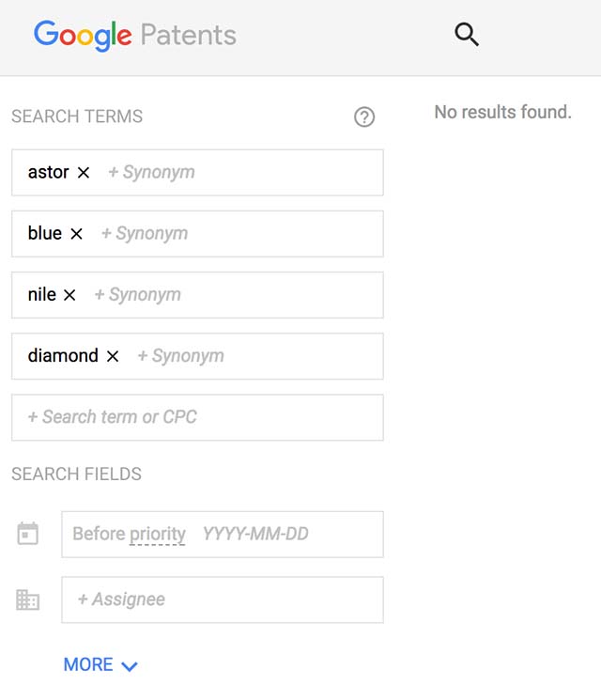Focus the 'Search term or CPC' field
Viewport: 601px width, 700px height.
[197, 417]
